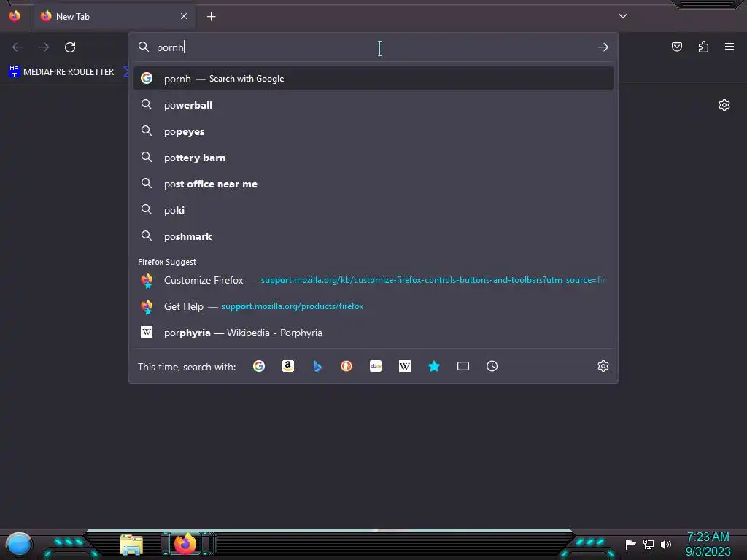
Task: Open the network tray icon
Action: (649, 544)
